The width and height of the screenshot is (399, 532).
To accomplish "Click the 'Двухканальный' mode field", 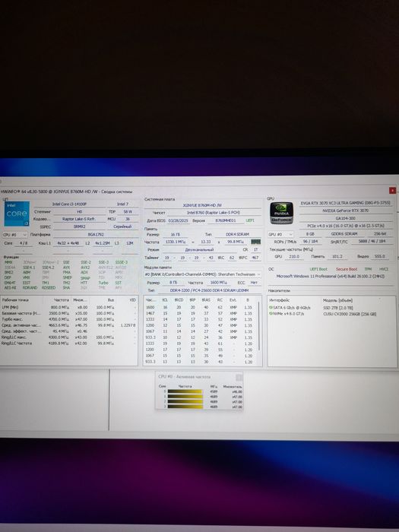I will click(x=199, y=250).
